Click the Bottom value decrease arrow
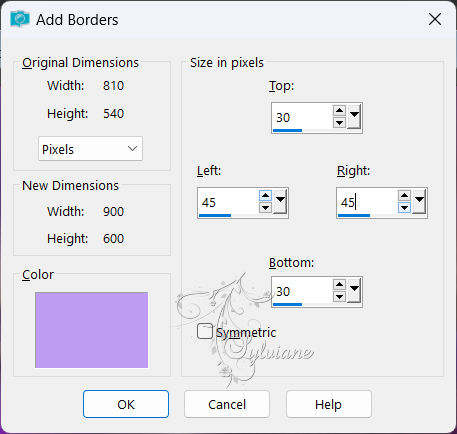 point(339,296)
